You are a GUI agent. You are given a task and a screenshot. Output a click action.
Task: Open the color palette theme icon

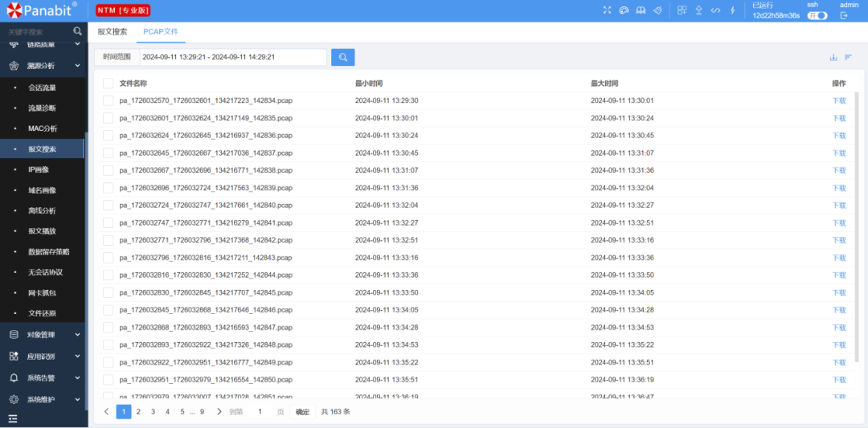pyautogui.click(x=624, y=10)
